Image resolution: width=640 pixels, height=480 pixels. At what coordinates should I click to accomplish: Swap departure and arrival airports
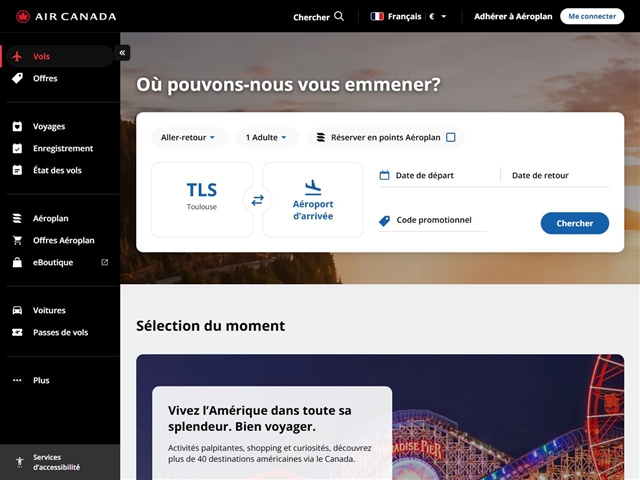[257, 200]
